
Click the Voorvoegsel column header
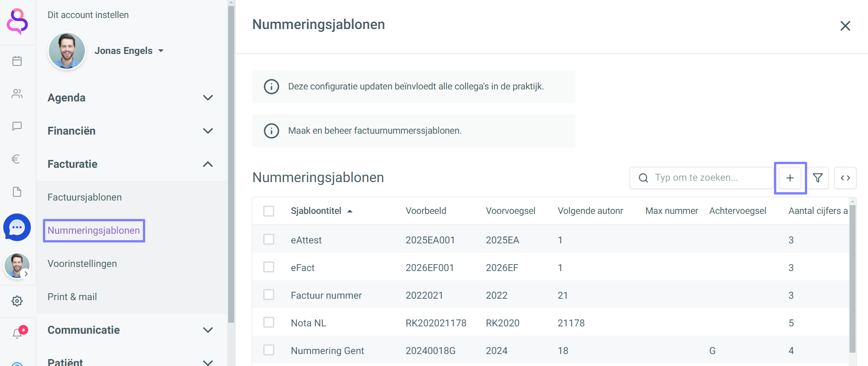(511, 211)
